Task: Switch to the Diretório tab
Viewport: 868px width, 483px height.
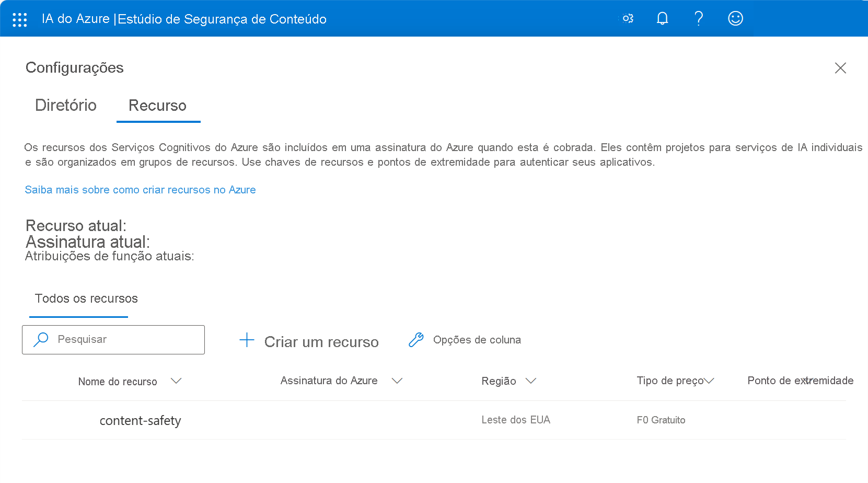Action: [66, 106]
